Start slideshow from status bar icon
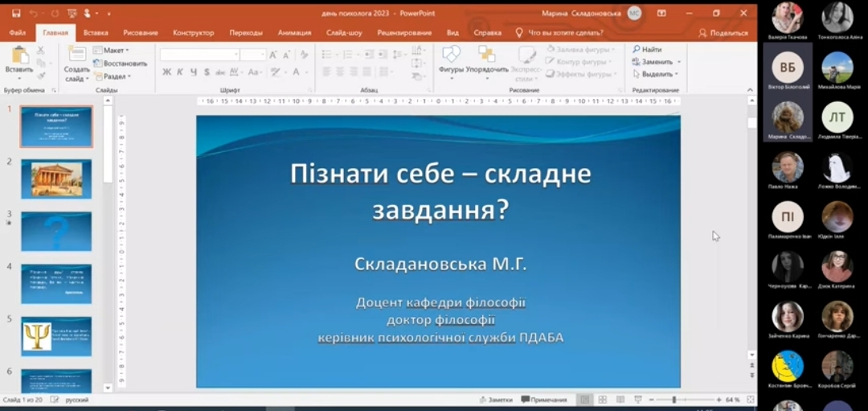This screenshot has height=411, width=868. point(637,400)
